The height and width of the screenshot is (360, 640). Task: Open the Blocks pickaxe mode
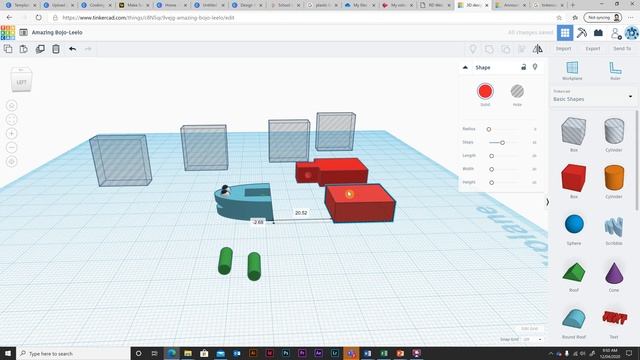[582, 33]
